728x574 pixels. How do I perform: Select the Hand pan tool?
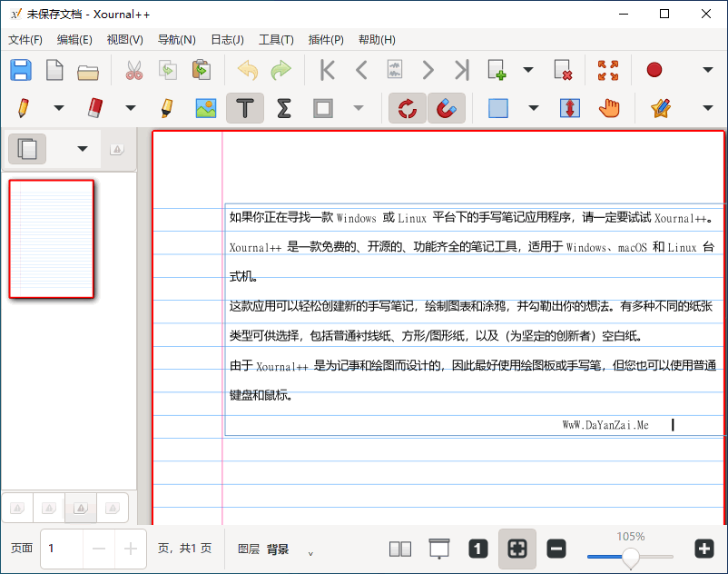pyautogui.click(x=609, y=108)
